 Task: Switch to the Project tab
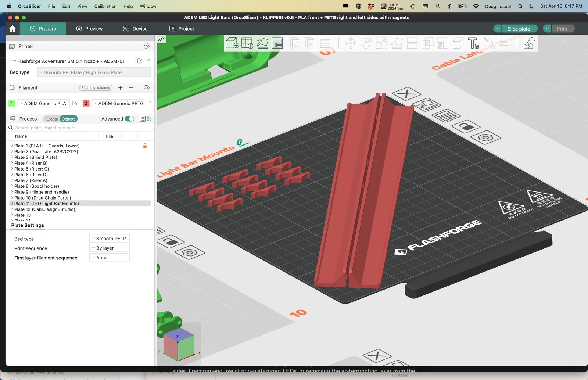coord(182,29)
